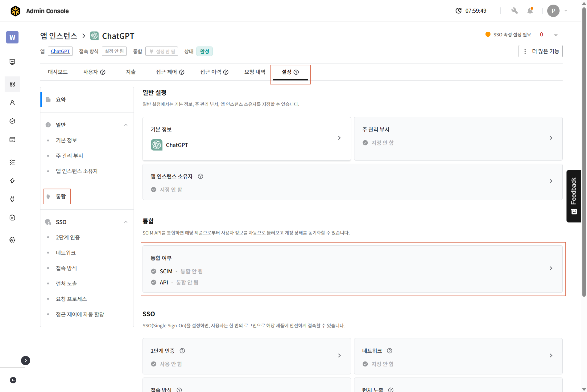Click the plug integration sidebar icon
Image resolution: width=587 pixels, height=392 pixels.
tap(12, 199)
